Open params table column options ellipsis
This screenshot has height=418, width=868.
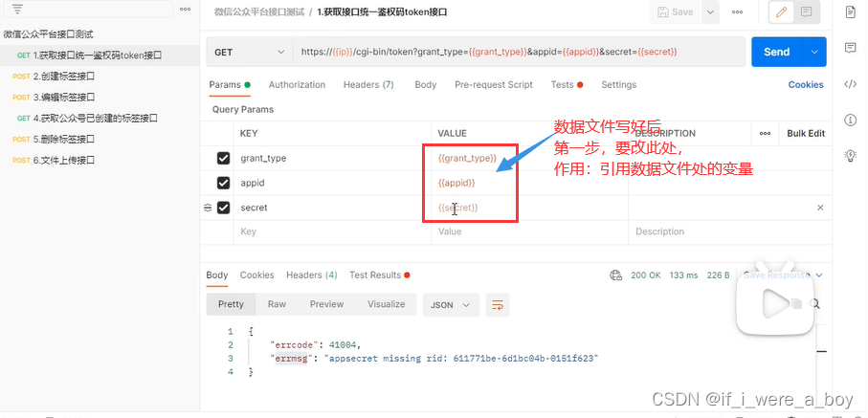click(765, 133)
